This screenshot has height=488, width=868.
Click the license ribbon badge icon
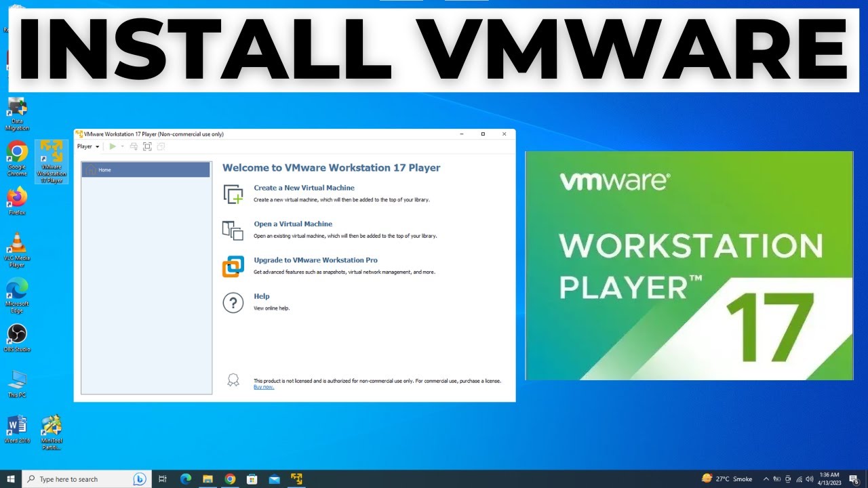(x=233, y=380)
